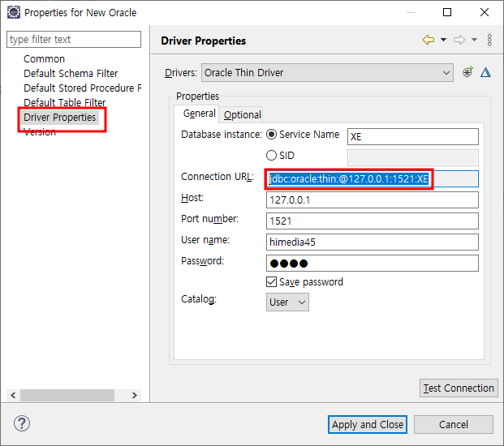This screenshot has width=504, height=446.
Task: Open the view menu three-dots icon
Action: point(489,40)
